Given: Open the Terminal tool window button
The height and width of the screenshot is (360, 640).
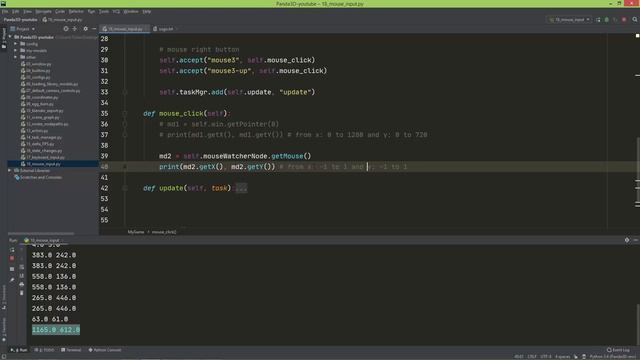Looking at the screenshot, I should click(71, 350).
